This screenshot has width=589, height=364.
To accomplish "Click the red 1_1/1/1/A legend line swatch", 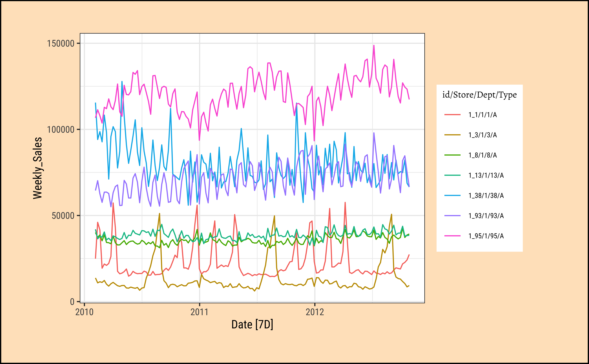I will [452, 115].
